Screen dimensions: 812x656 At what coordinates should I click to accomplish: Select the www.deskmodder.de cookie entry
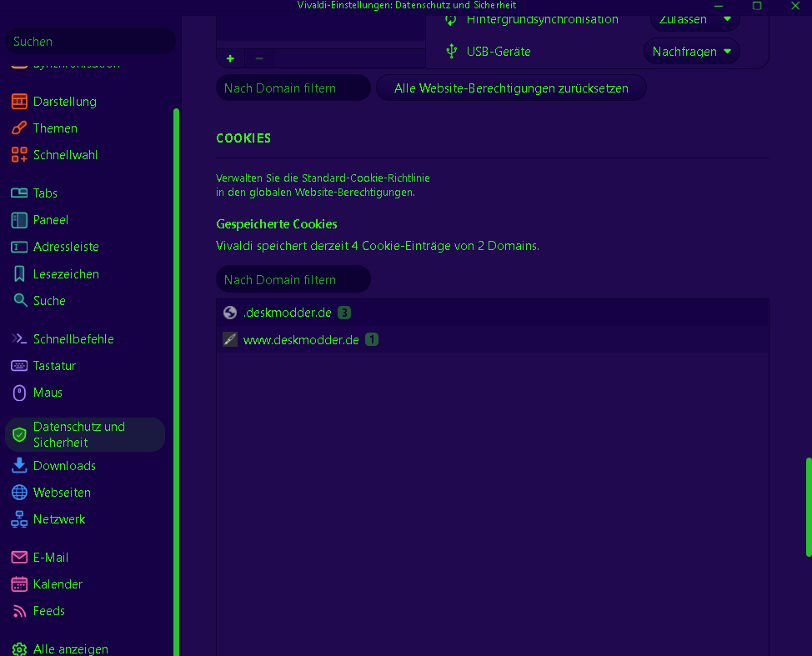click(493, 339)
